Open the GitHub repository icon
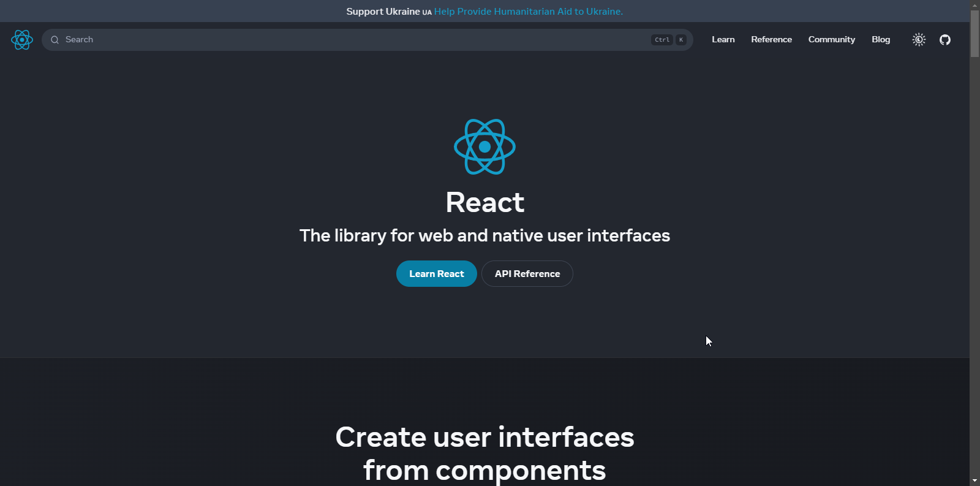 pos(945,40)
